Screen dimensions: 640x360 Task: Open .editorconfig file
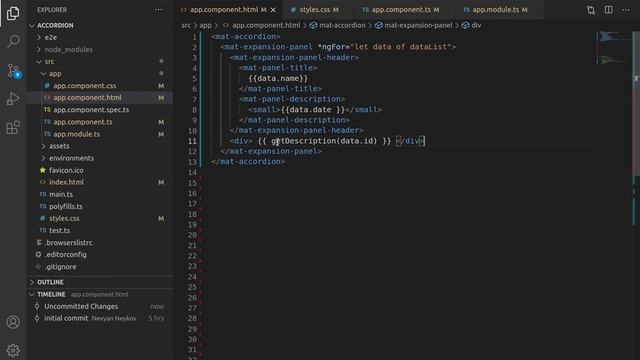(x=65, y=255)
